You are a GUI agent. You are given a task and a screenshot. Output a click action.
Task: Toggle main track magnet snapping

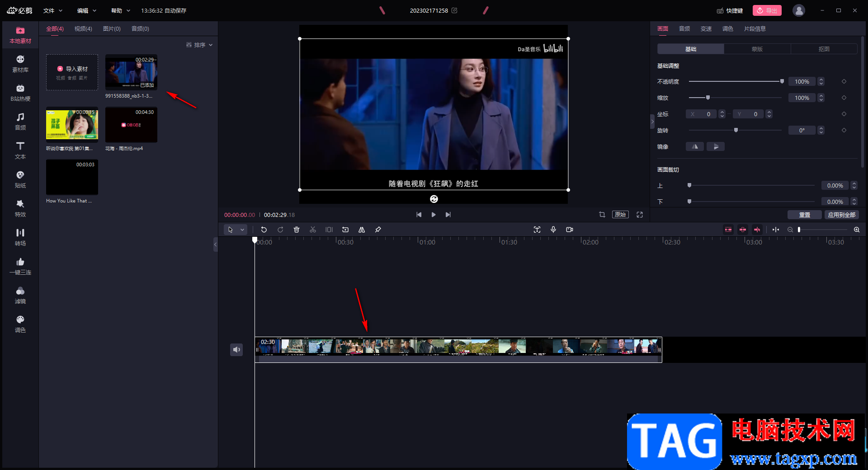click(728, 230)
